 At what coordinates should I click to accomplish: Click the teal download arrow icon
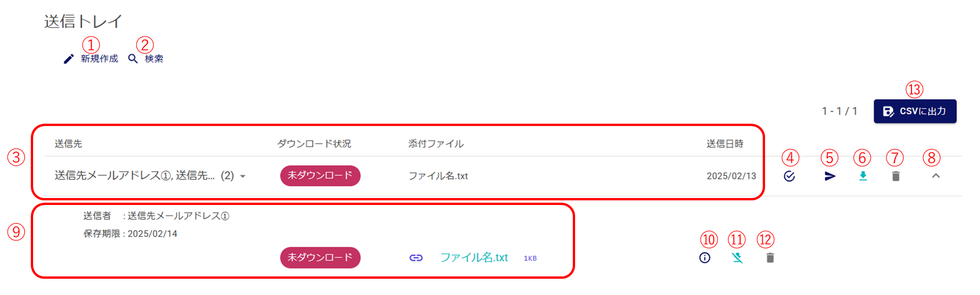coord(863,176)
